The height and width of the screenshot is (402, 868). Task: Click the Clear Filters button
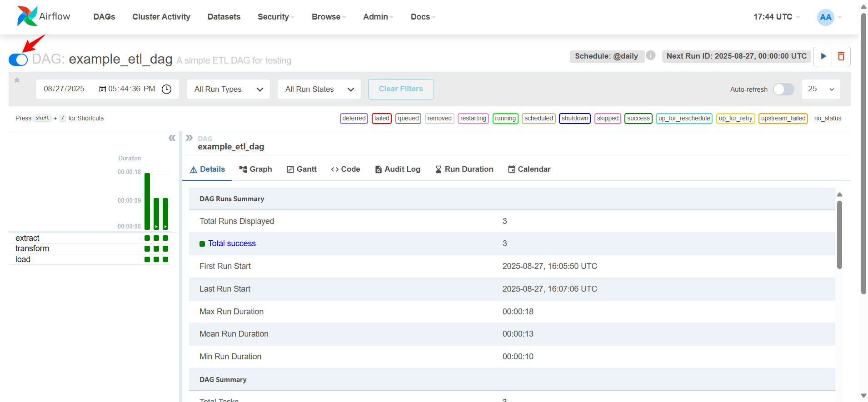click(x=401, y=89)
